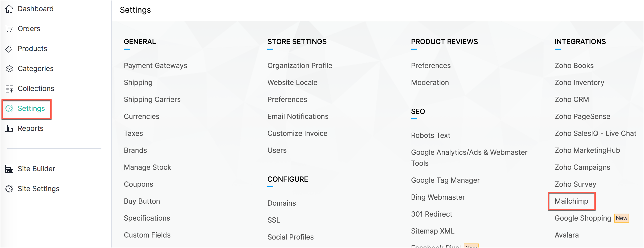Click the Reports bar chart icon

9,129
